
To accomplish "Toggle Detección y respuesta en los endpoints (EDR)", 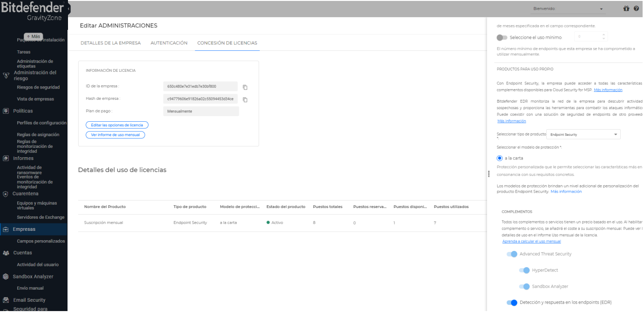I will (512, 303).
